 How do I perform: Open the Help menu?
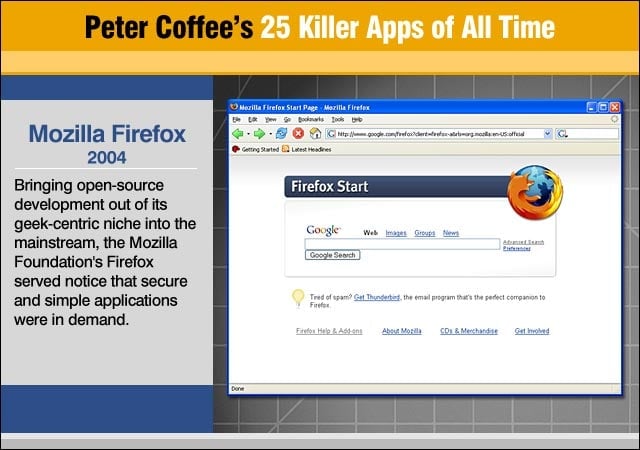click(x=357, y=120)
